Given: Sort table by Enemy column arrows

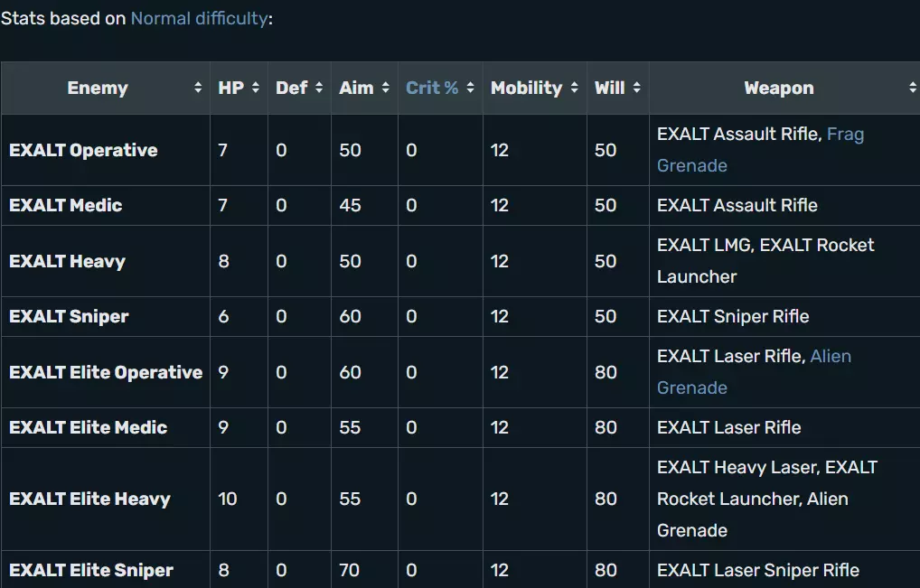Looking at the screenshot, I should (198, 89).
